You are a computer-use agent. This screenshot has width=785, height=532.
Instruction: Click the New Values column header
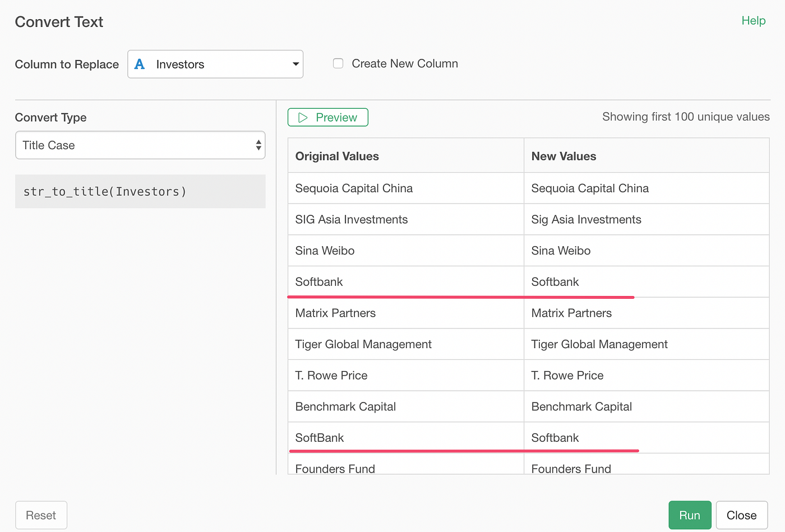564,156
